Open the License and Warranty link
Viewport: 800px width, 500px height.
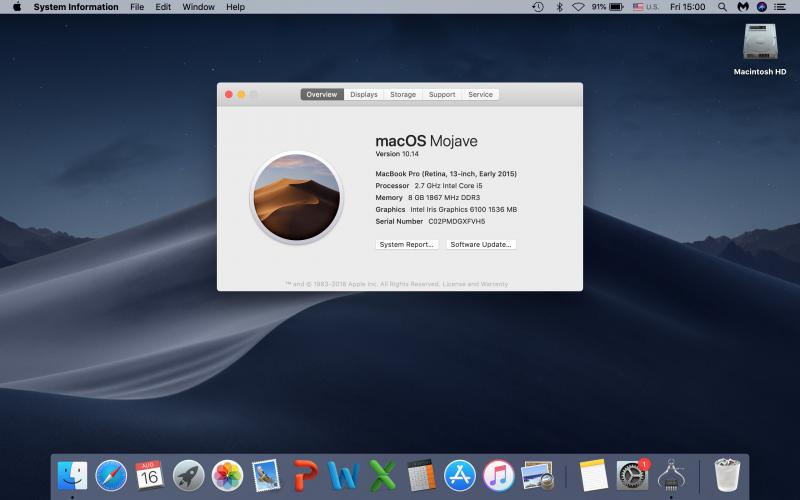pos(475,284)
